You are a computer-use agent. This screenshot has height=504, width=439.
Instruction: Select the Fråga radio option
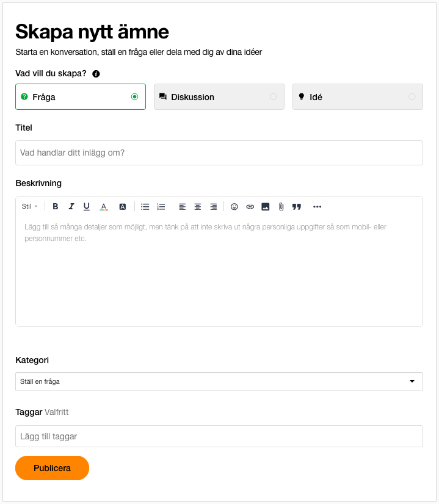click(81, 97)
